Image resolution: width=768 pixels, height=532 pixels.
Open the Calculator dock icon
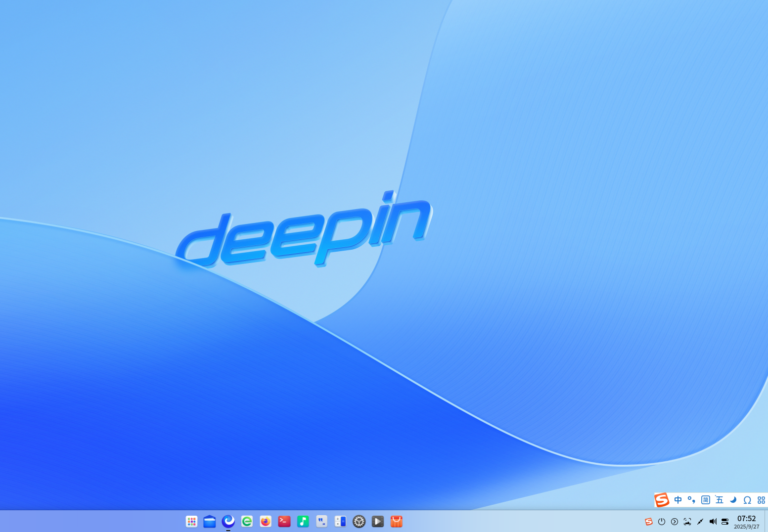340,521
